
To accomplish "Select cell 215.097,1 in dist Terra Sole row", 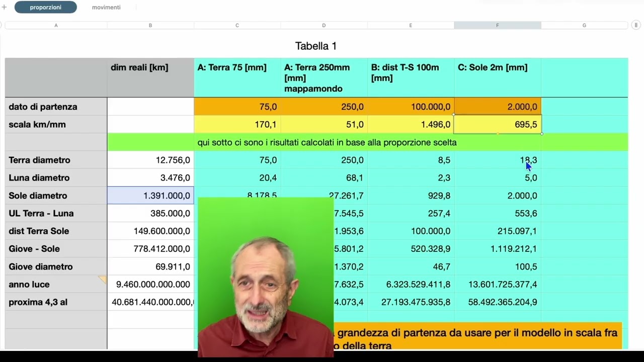I will (498, 231).
